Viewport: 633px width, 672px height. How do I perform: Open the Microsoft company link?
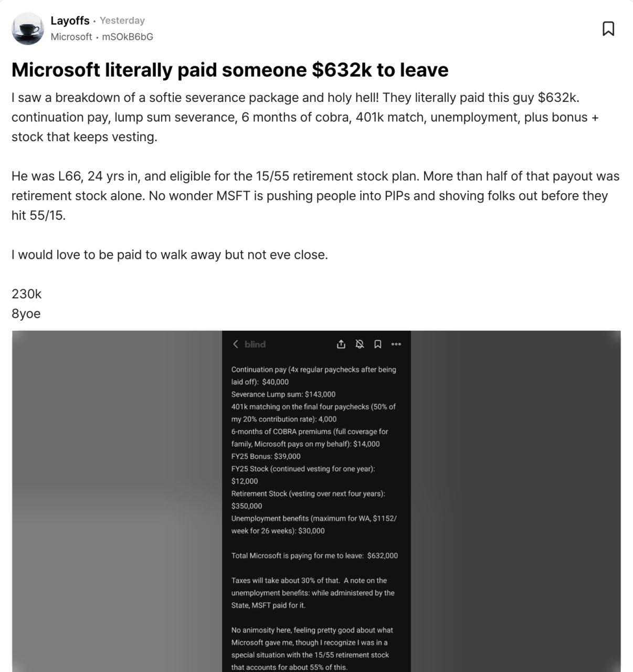(71, 37)
